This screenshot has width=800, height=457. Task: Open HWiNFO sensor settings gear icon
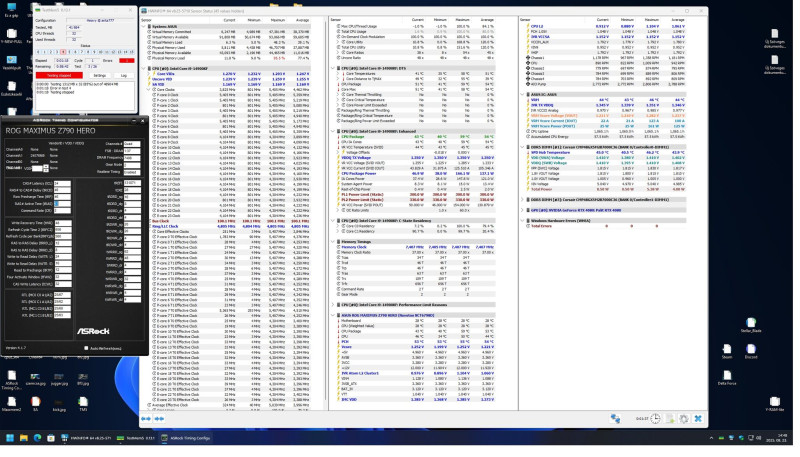pyautogui.click(x=684, y=419)
